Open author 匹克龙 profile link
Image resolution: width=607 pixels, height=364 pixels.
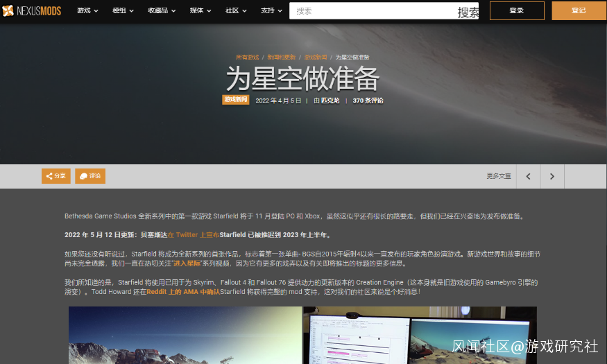click(330, 101)
